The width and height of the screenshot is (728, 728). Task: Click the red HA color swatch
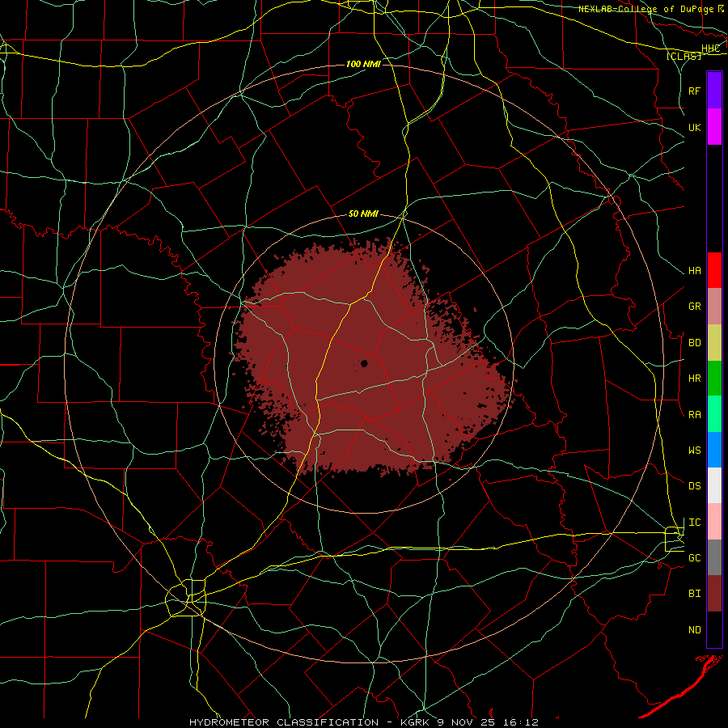[x=714, y=270]
